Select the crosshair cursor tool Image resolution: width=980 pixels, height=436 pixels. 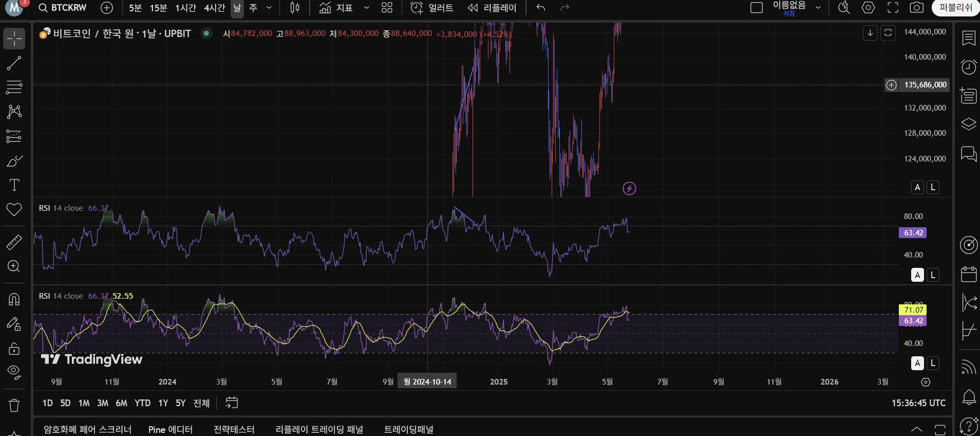[x=14, y=39]
